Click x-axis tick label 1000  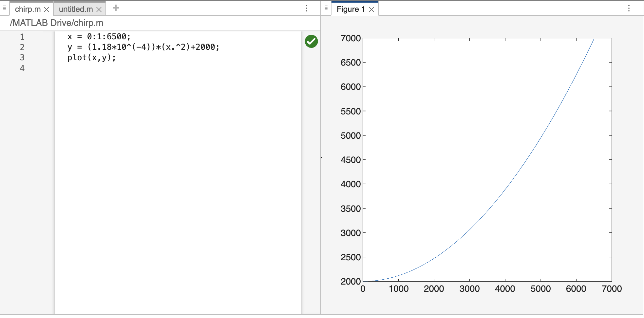click(399, 289)
